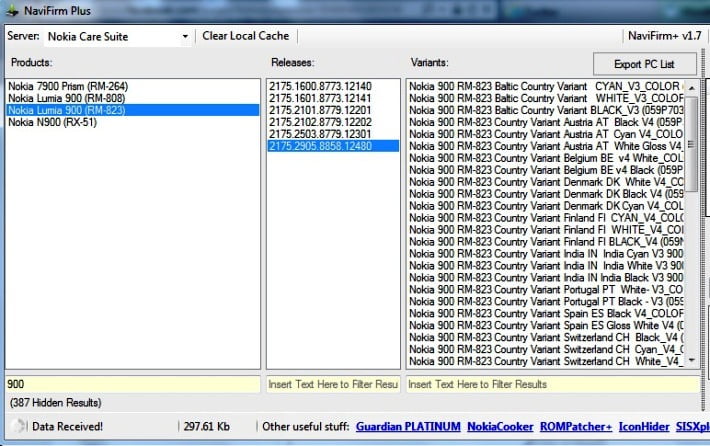Select Belgium BE v4 White variant
710x446 pixels.
546,158
